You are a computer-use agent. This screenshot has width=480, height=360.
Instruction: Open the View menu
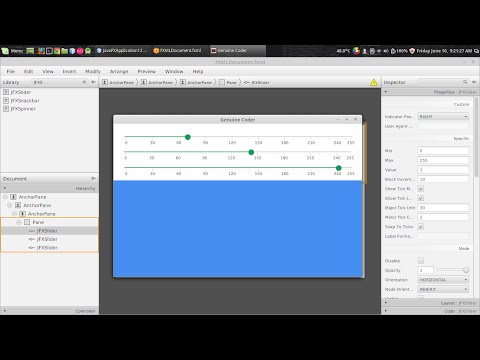(x=48, y=71)
